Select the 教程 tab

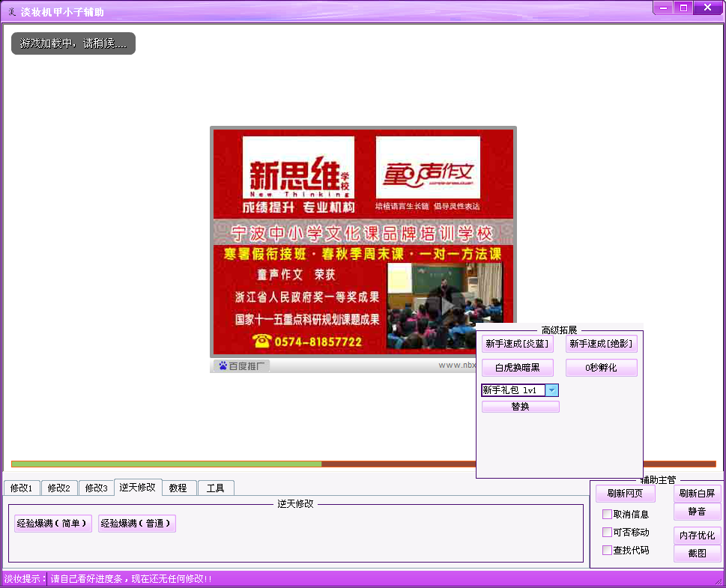[x=178, y=488]
